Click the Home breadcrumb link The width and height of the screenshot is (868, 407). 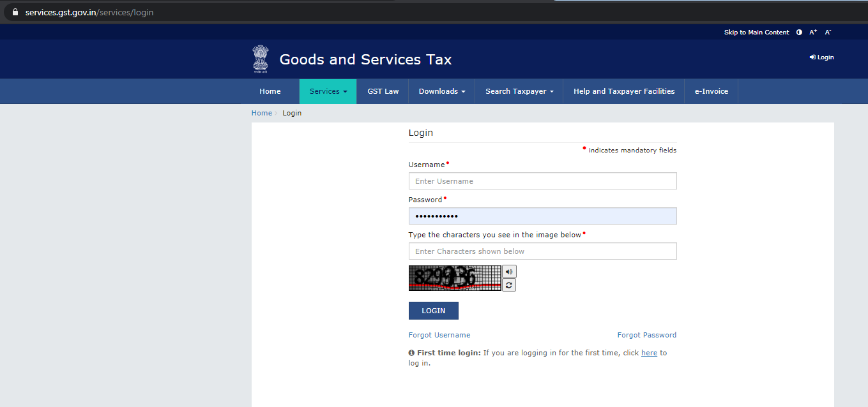(262, 113)
